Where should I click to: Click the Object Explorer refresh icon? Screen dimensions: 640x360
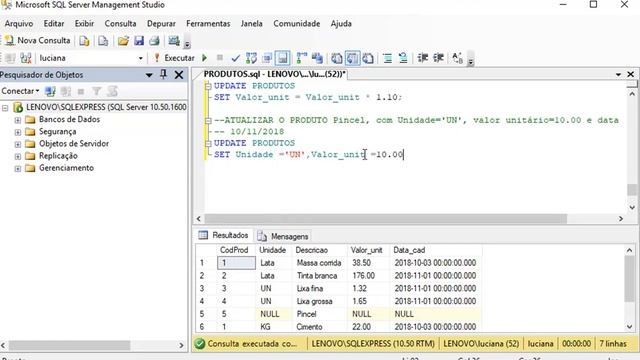112,91
